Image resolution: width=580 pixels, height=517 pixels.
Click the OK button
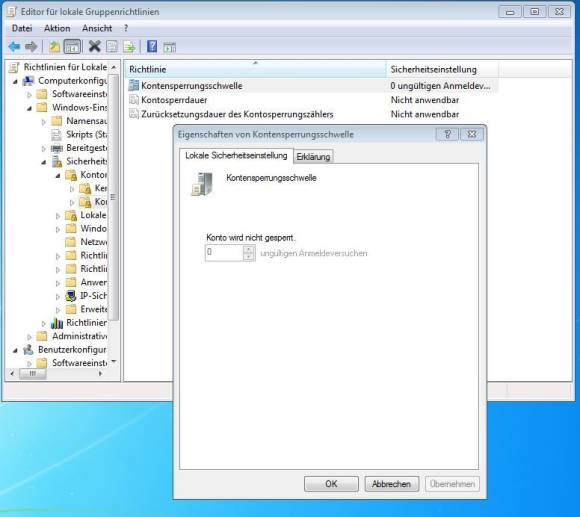pyautogui.click(x=331, y=484)
